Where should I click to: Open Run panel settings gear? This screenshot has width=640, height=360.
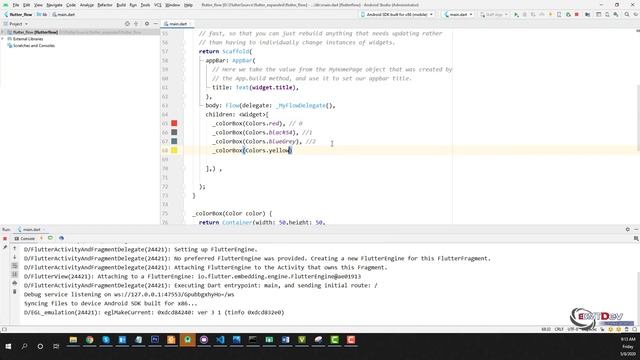(628, 230)
